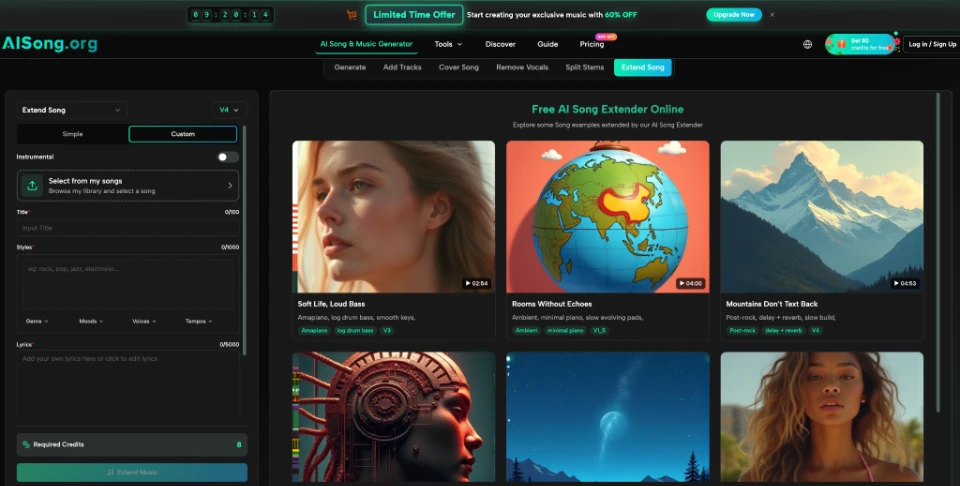Viewport: 960px width, 486px height.
Task: Click the Mountains Don't Text Back title
Action: click(771, 304)
